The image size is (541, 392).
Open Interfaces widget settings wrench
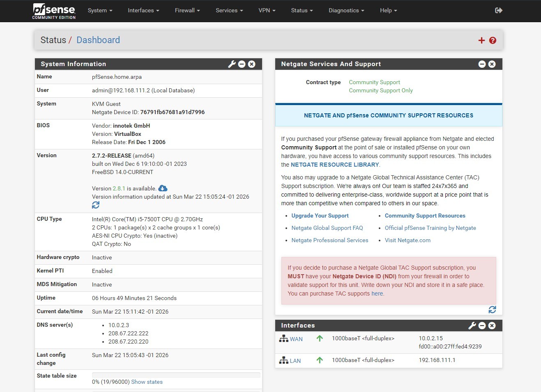pyautogui.click(x=472, y=326)
